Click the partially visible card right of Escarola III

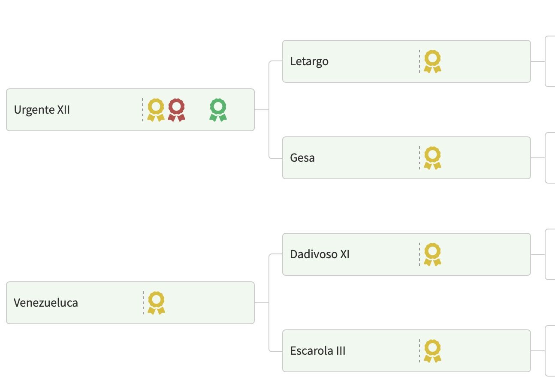pos(550,351)
